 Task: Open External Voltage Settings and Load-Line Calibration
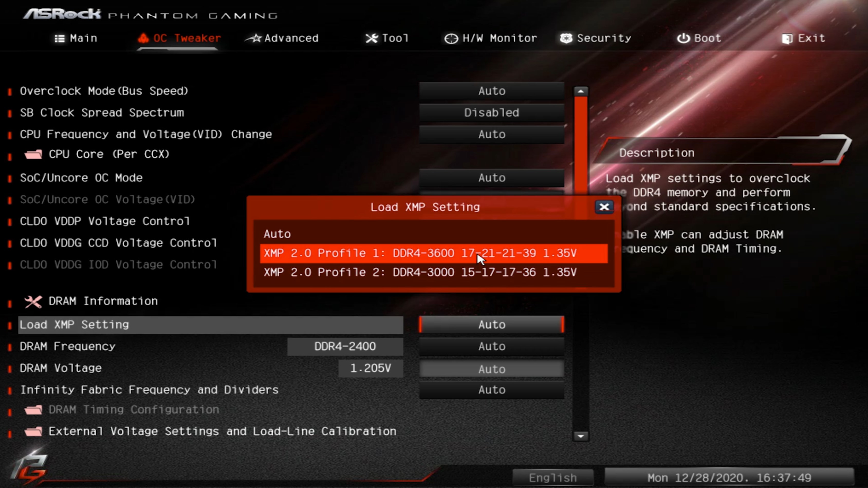point(222,431)
